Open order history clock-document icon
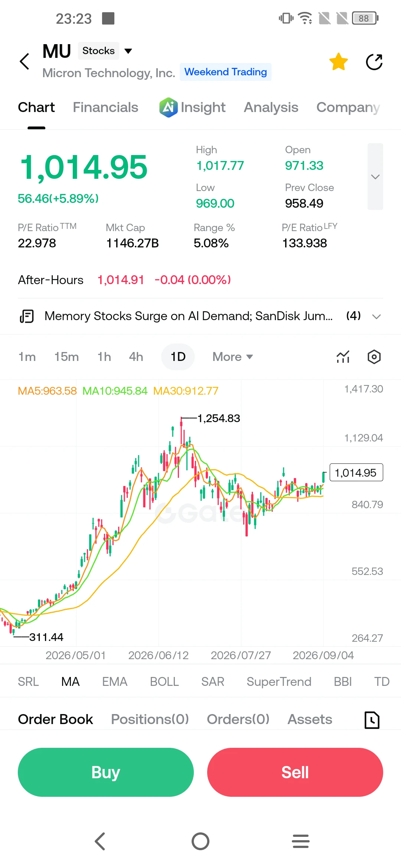The width and height of the screenshot is (401, 868). point(372,720)
